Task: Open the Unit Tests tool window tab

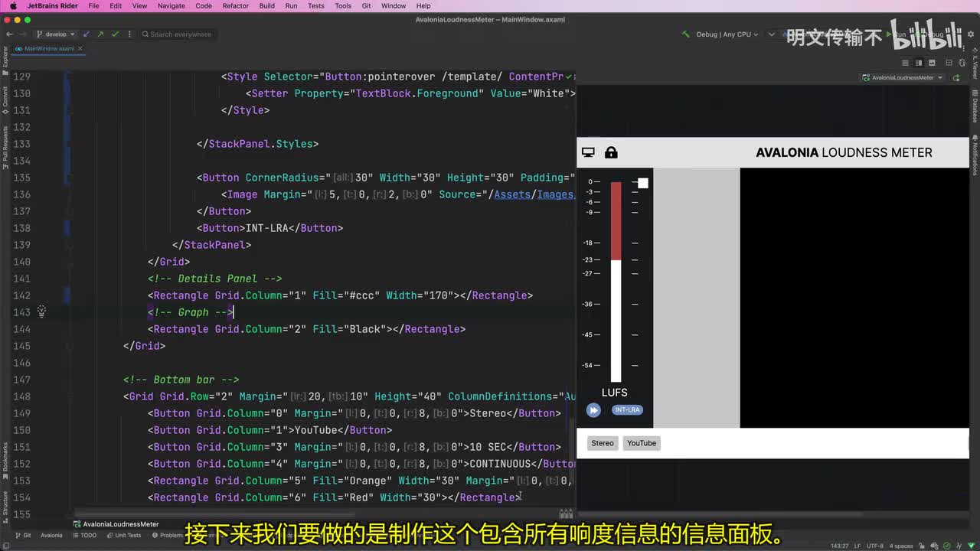Action: click(123, 536)
